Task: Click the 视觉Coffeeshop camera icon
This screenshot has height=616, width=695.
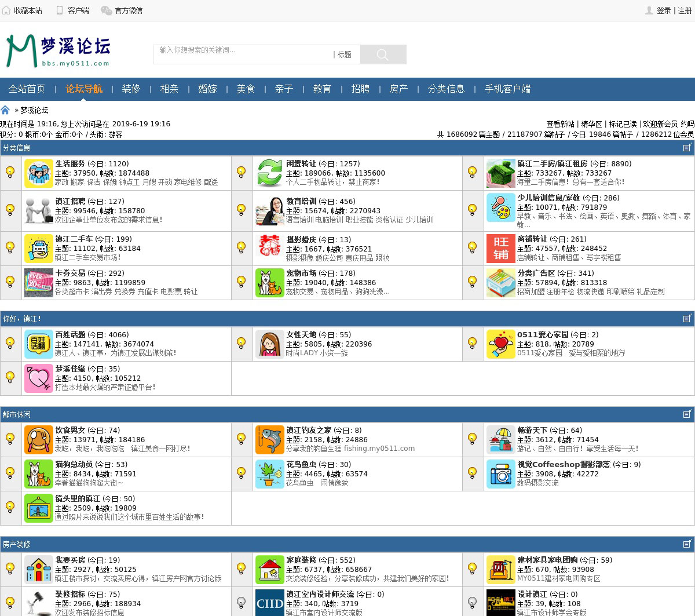Action: click(x=500, y=473)
